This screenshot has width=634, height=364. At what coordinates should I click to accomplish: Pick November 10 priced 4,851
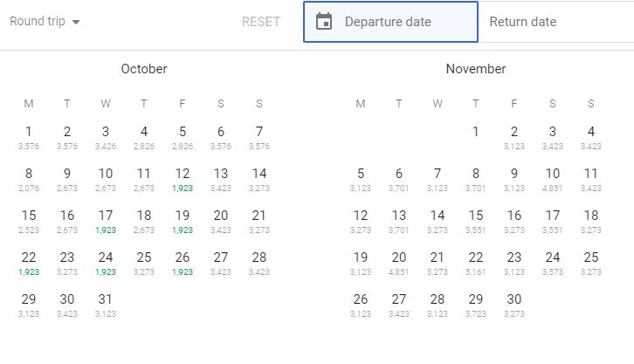point(553,178)
